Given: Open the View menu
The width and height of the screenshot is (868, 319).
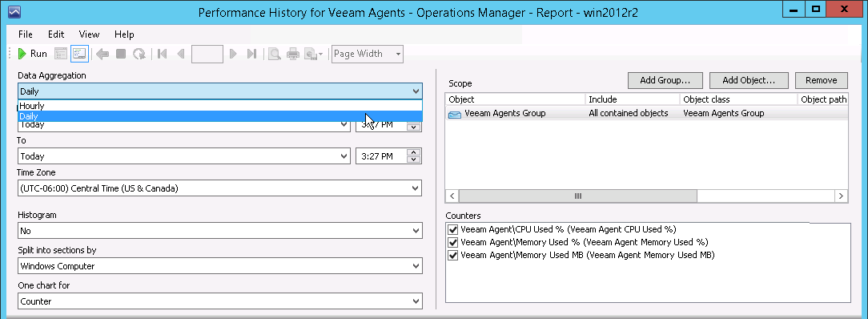Looking at the screenshot, I should click(89, 34).
